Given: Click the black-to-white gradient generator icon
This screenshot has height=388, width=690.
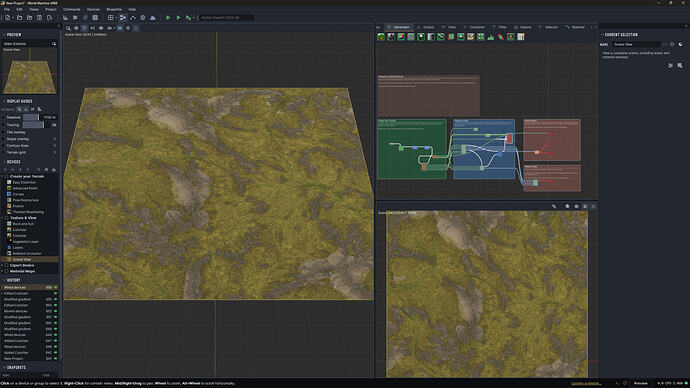Looking at the screenshot, I should tap(431, 37).
